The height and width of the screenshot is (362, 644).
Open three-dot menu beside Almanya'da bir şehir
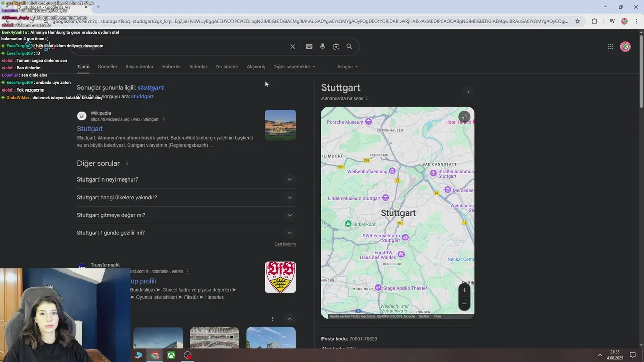367,98
